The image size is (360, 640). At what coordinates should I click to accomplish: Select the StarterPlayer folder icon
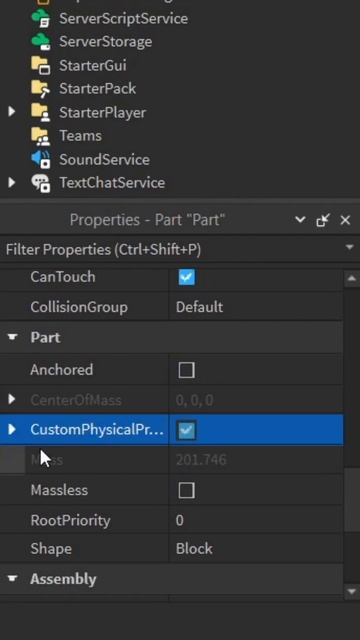(41, 112)
